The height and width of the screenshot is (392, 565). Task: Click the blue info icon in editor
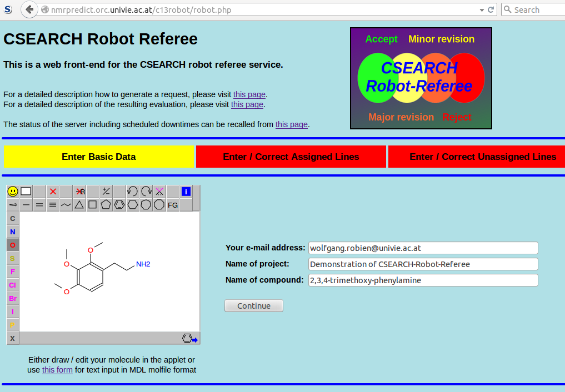point(186,192)
